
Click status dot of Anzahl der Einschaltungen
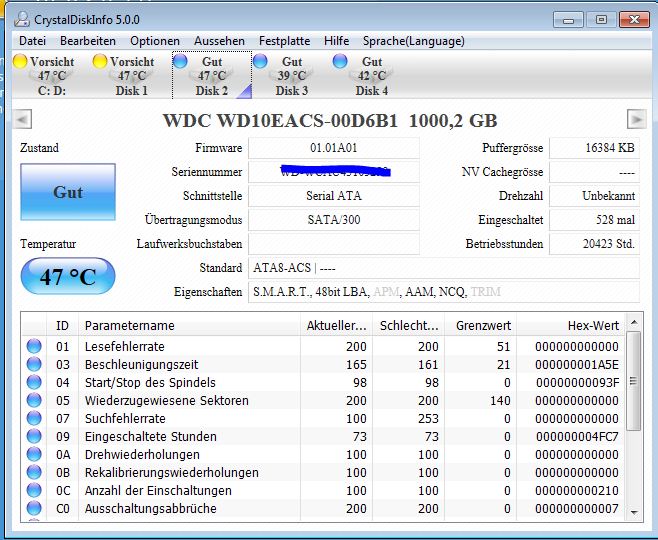point(34,490)
